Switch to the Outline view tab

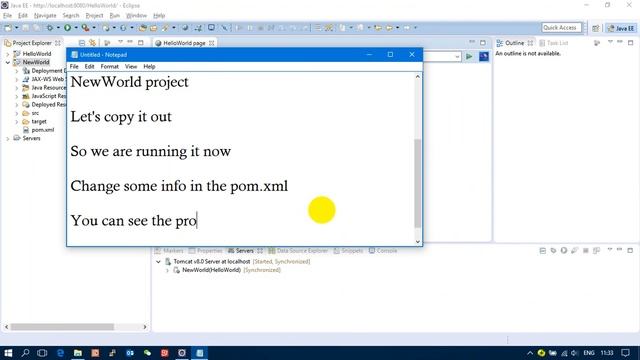(x=514, y=43)
